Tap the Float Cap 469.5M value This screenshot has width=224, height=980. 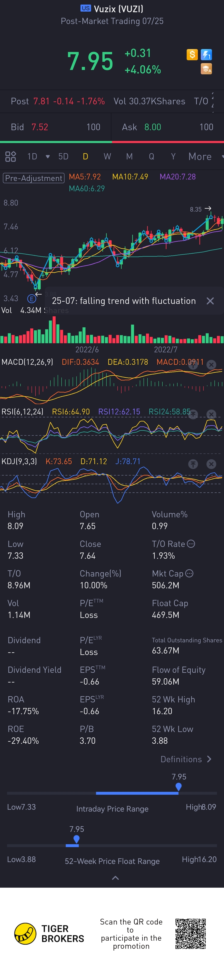(165, 615)
